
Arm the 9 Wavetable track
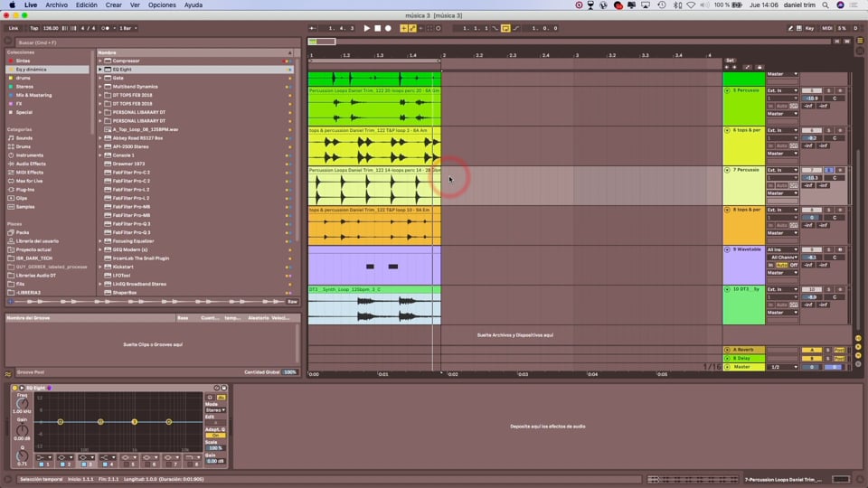coord(840,250)
